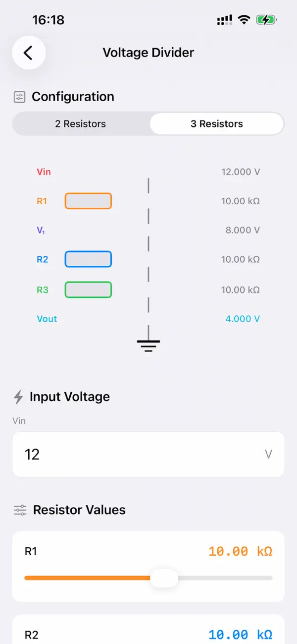Select the blue R2 resistor symbol
Viewport: 297px width, 644px height.
coord(88,259)
